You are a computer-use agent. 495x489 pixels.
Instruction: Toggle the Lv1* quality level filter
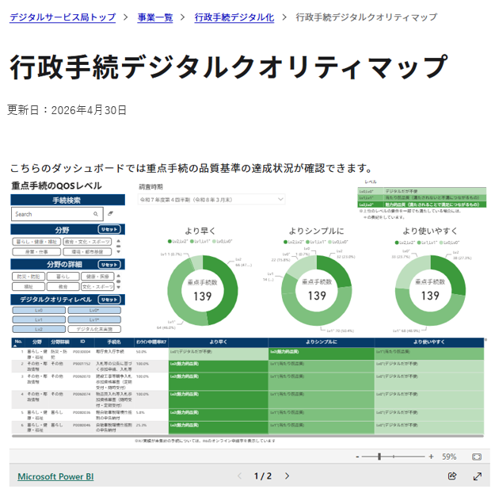tap(94, 320)
